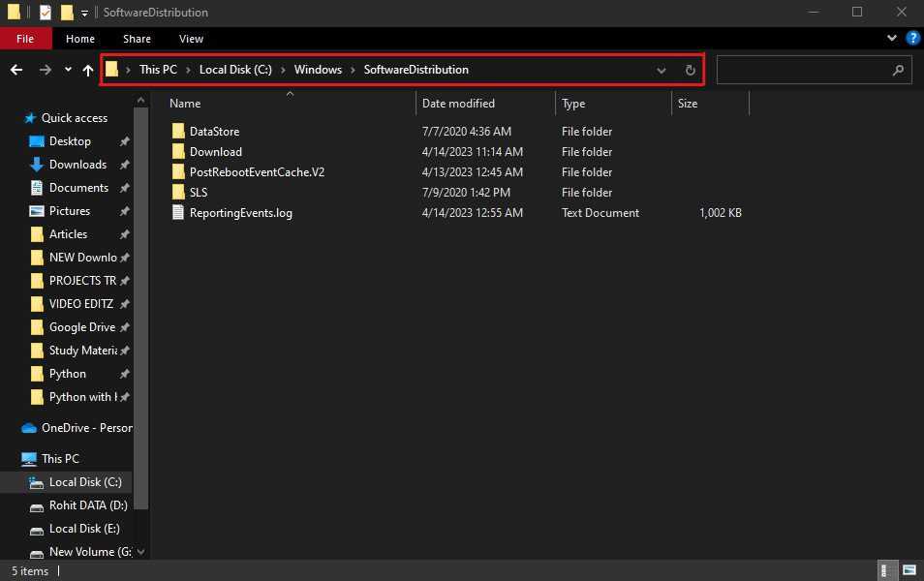This screenshot has width=924, height=581.
Task: Open the ReportingEvents.log file
Action: 240,212
